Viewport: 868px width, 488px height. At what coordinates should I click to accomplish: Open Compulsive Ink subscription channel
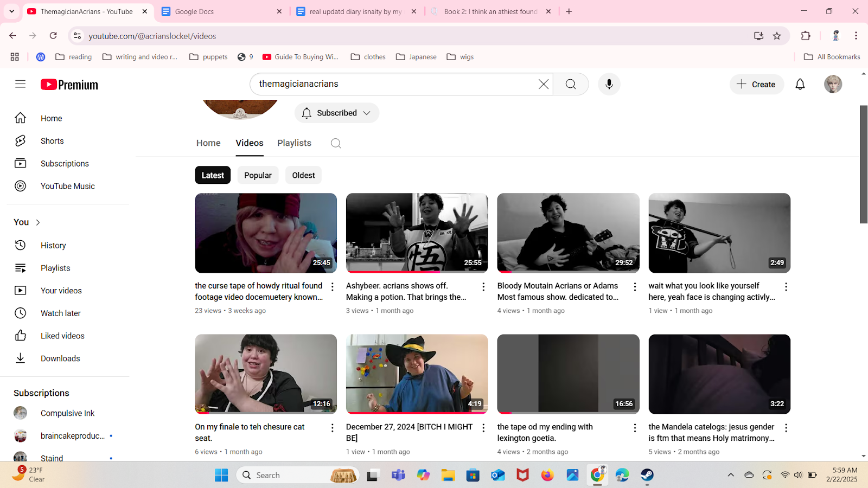[68, 414]
